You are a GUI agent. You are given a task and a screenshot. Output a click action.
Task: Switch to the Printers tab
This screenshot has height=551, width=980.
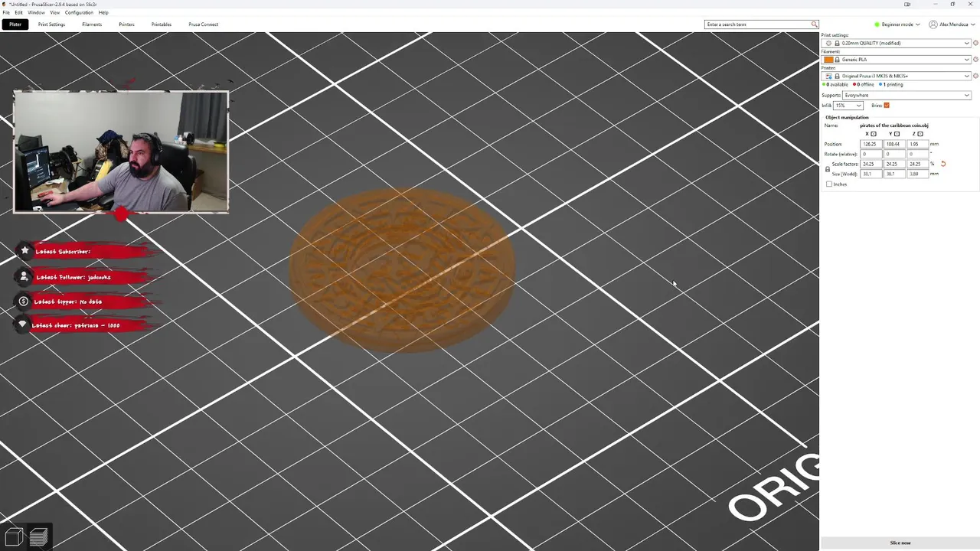click(x=126, y=24)
